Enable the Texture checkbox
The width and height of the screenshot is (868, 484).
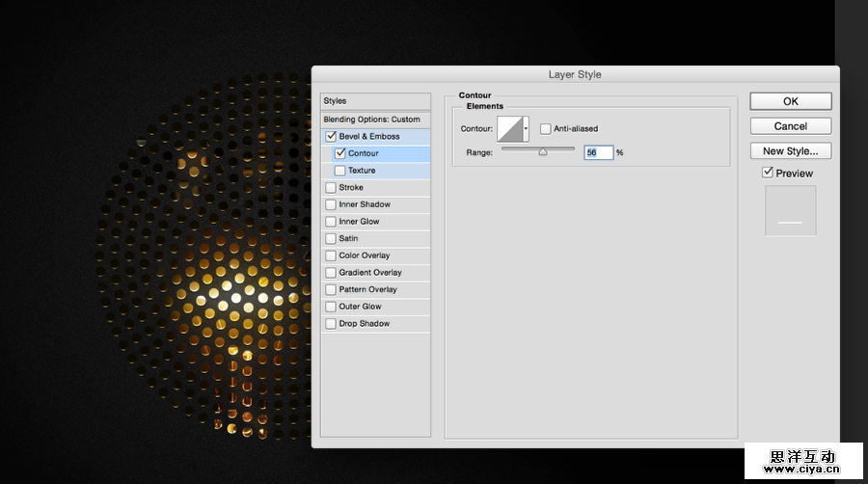click(340, 171)
